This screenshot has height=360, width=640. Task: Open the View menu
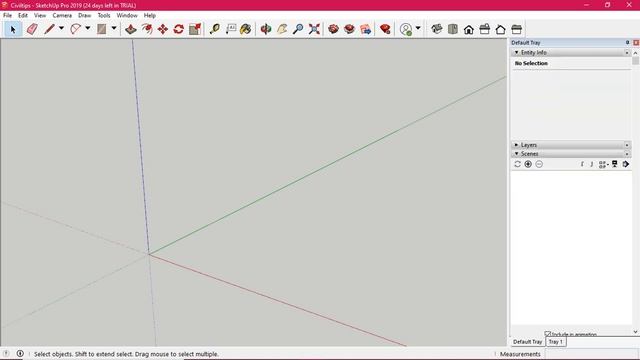(x=40, y=15)
